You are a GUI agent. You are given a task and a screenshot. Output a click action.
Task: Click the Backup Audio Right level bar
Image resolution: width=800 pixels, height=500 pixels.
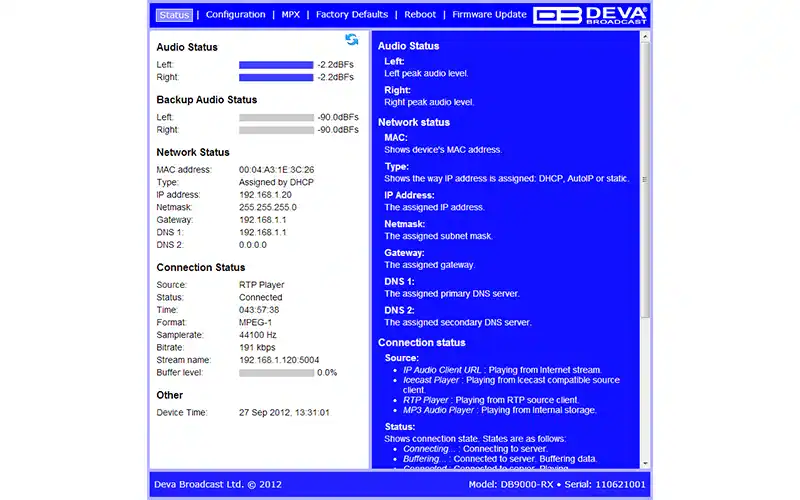pyautogui.click(x=276, y=130)
